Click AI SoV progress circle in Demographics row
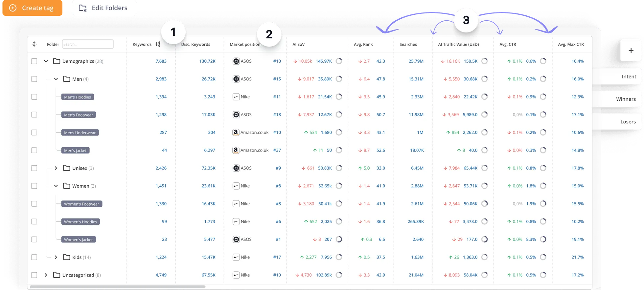 [339, 61]
